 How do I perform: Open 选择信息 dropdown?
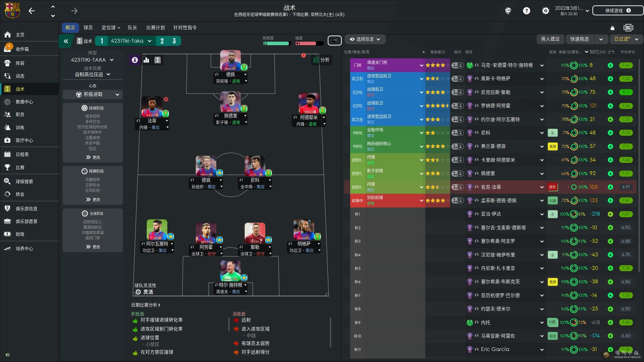365,39
